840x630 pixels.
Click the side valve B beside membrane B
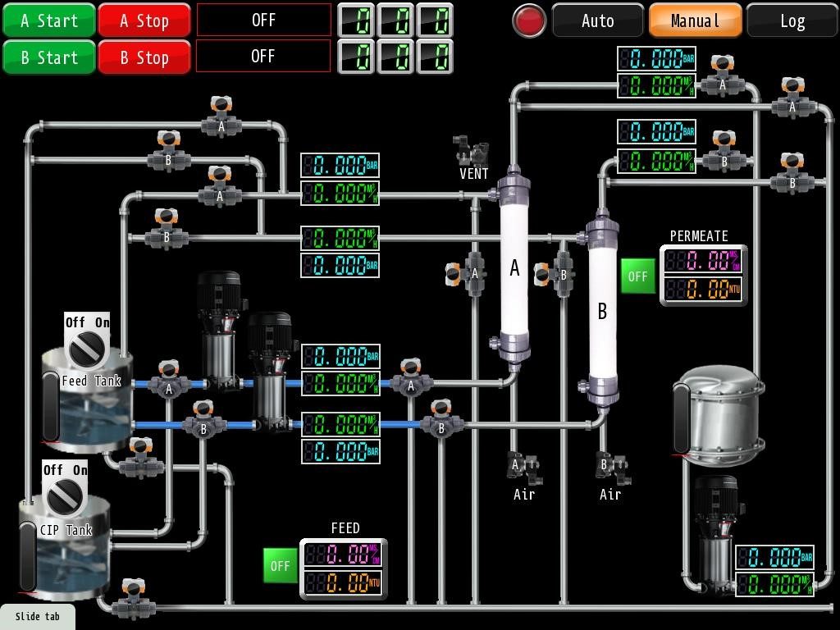point(554,274)
